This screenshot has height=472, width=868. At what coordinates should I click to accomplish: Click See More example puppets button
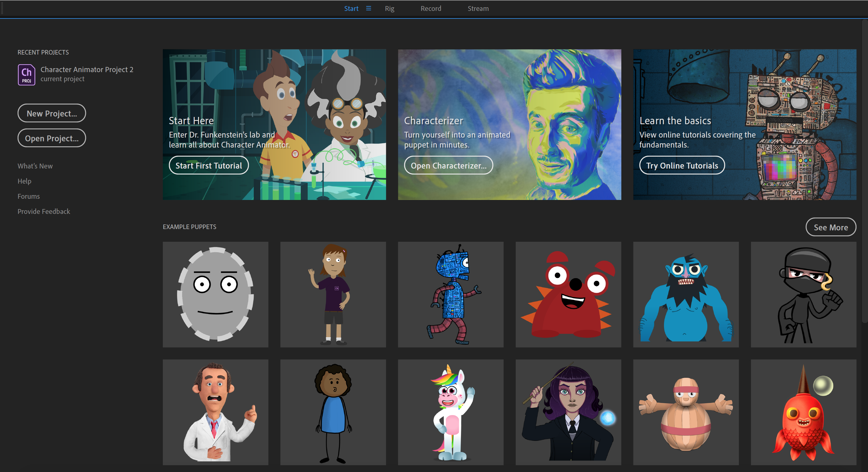pos(830,227)
